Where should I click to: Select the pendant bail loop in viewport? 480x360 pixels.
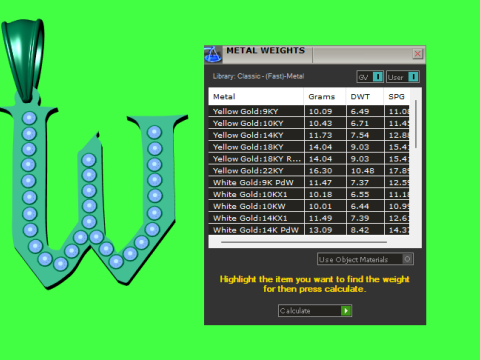pos(23,60)
